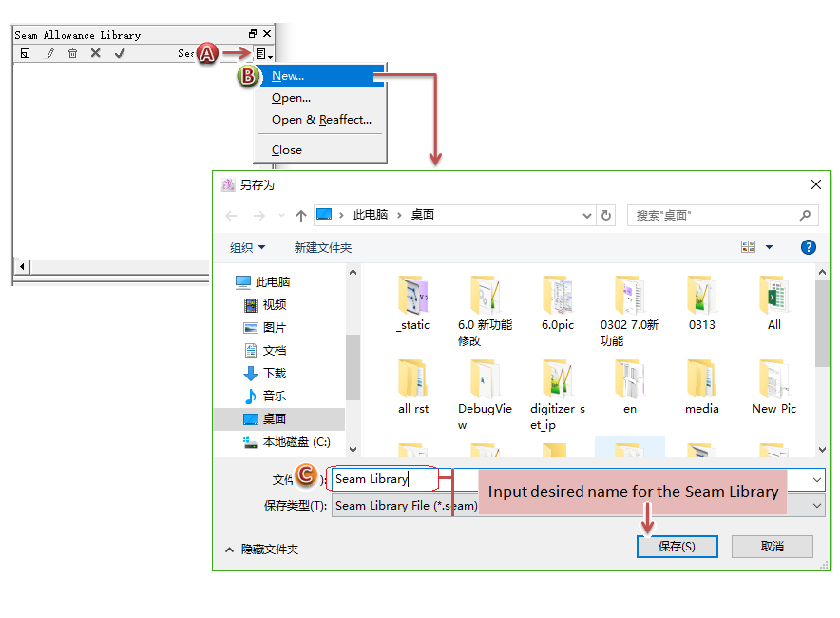
Task: Open the blue help question mark icon
Action: click(809, 247)
